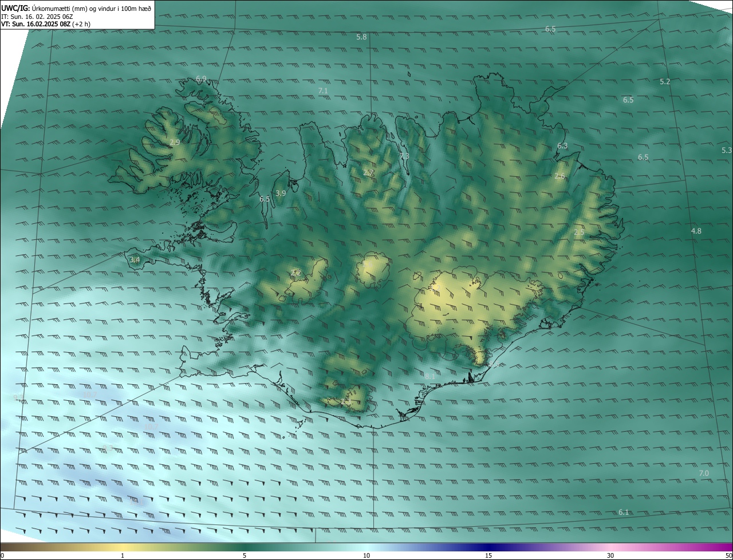Click the 10 tick on the color scale
Image resolution: width=733 pixels, height=560 pixels.
366,556
